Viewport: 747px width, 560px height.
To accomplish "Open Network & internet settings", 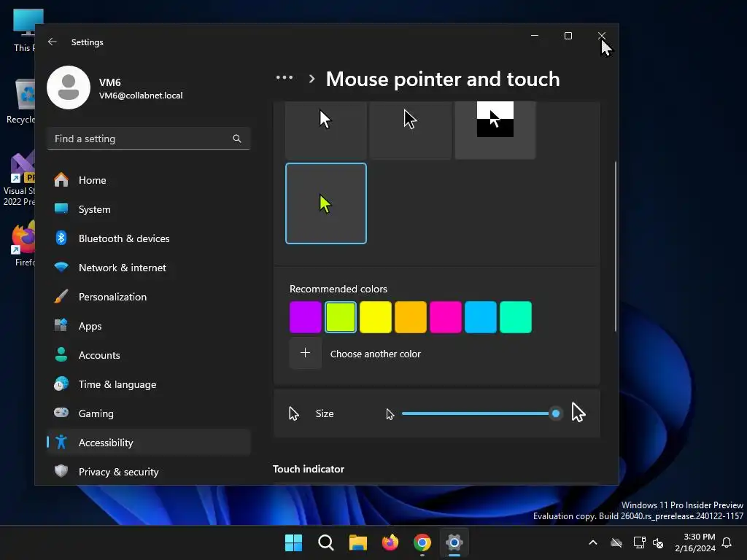I will 148,268.
